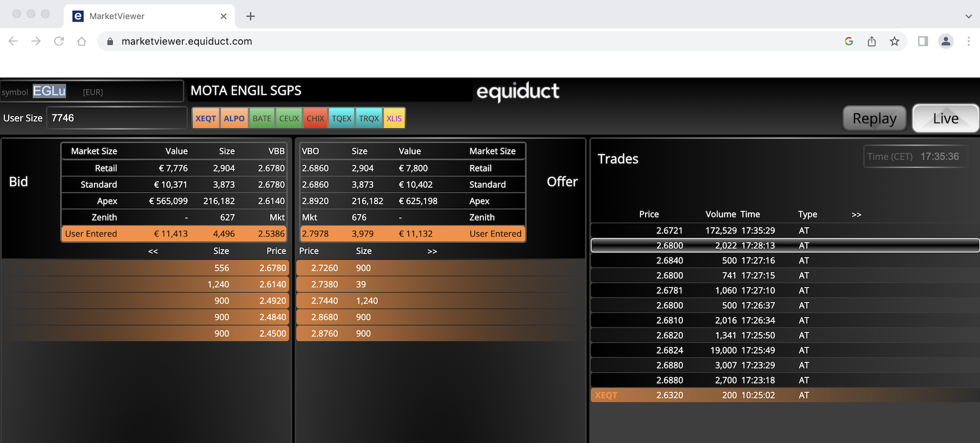Click the equiduct logo

pos(518,92)
